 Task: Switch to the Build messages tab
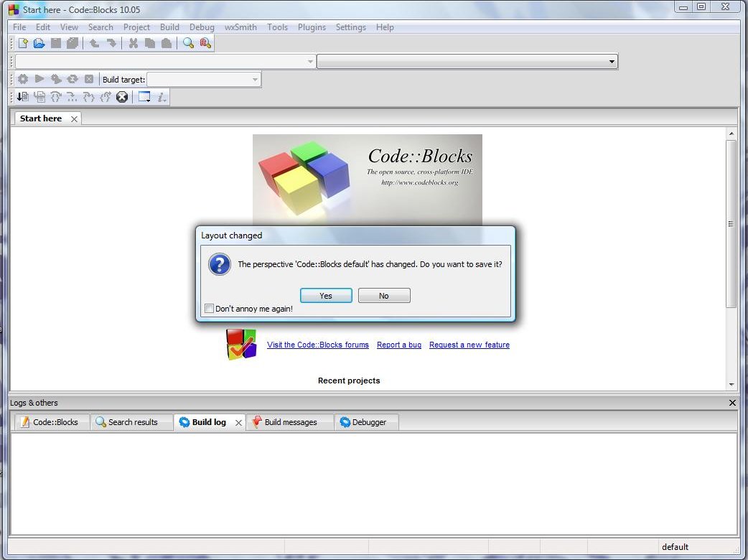click(290, 422)
